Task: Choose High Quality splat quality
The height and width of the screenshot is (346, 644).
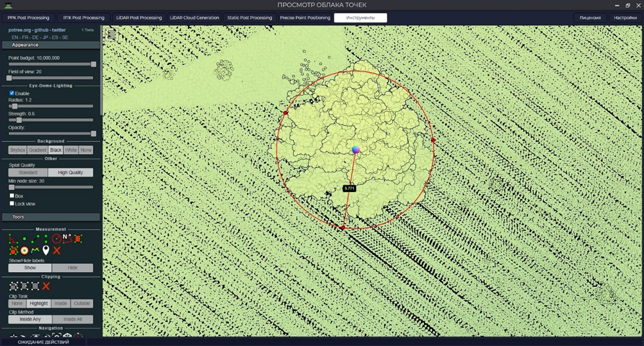Action: pos(70,173)
